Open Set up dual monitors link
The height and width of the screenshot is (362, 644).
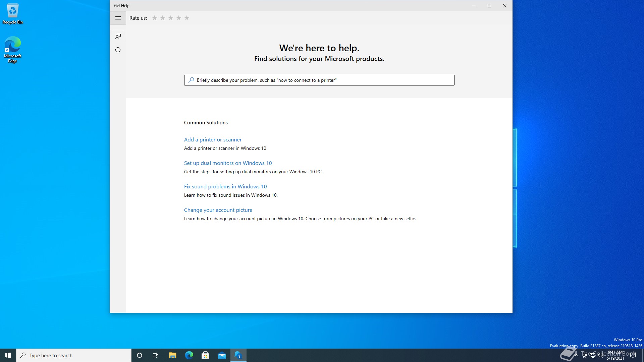[x=228, y=163]
